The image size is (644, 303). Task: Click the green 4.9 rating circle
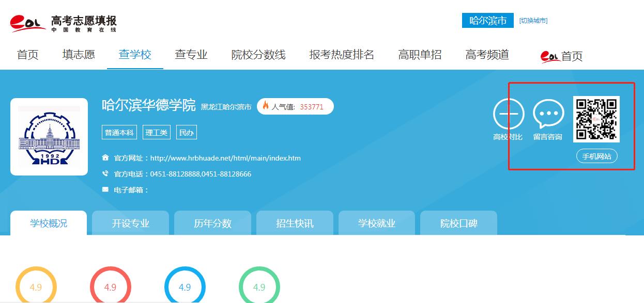(x=259, y=284)
